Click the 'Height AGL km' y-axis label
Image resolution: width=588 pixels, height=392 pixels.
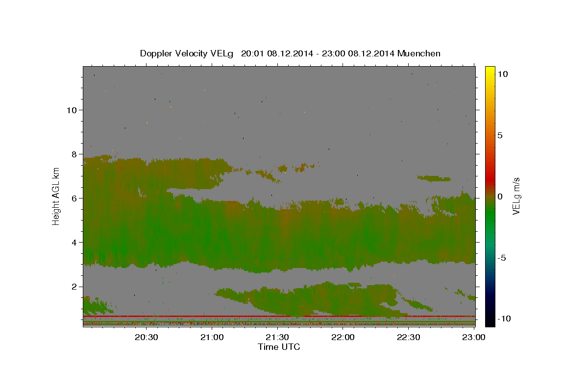(x=56, y=196)
